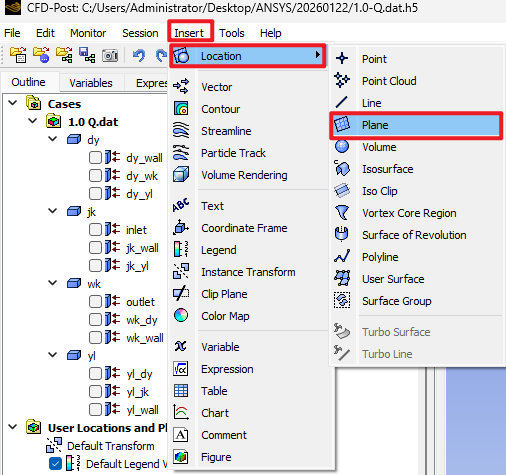Open the Session menu

coord(140,33)
